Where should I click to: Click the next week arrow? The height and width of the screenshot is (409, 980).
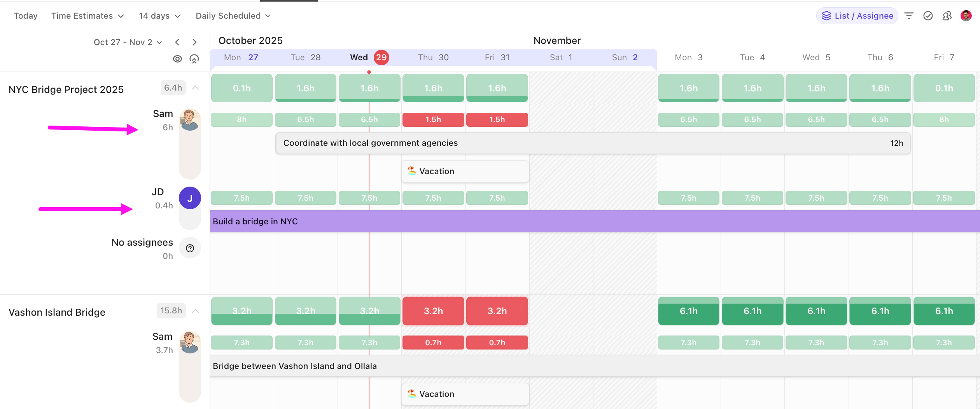(x=194, y=42)
